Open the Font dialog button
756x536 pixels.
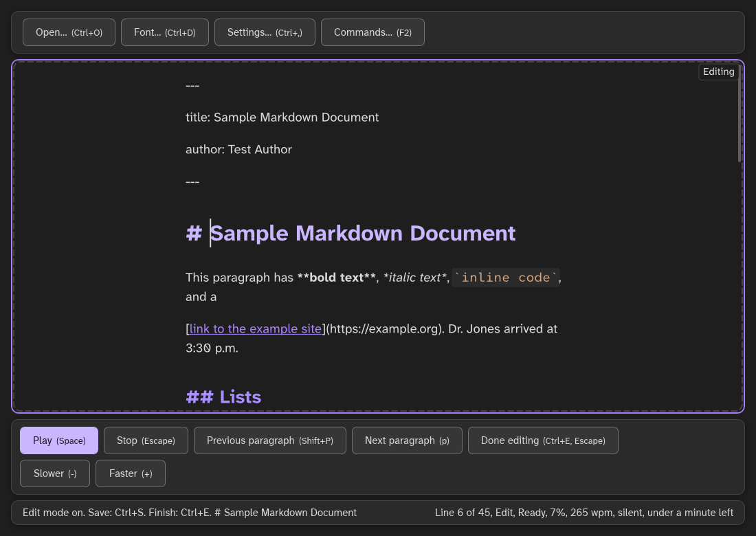[165, 32]
